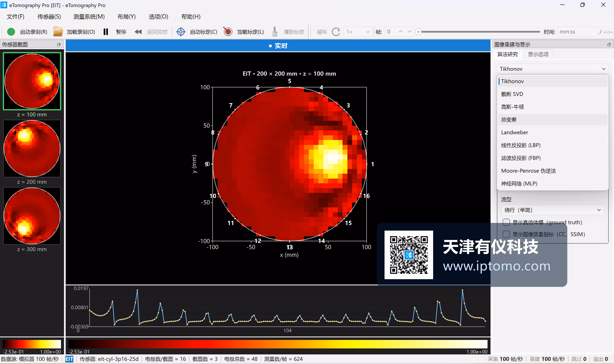614x364 pixels.
Task: Float the sensor cross-section panel
Action: 59,45
